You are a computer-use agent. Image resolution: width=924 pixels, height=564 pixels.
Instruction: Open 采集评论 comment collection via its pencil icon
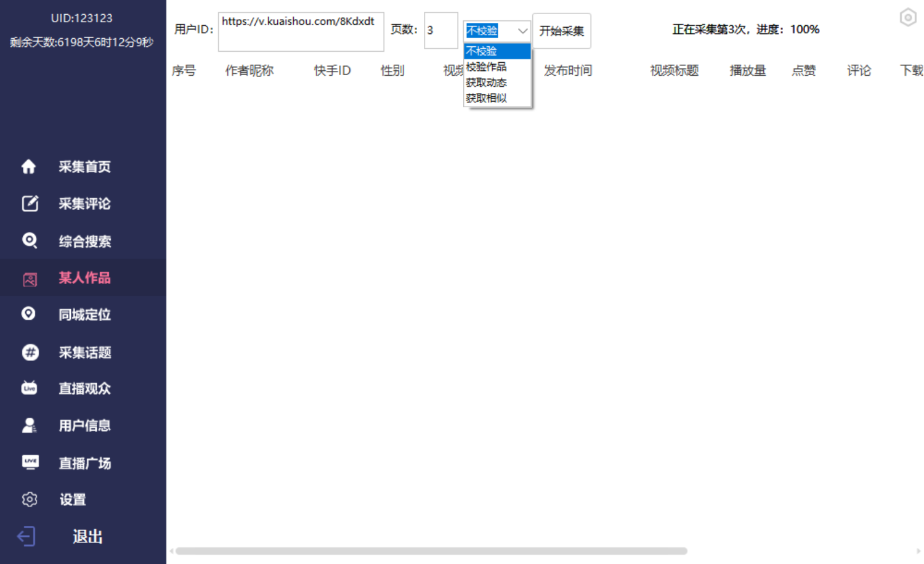click(x=29, y=203)
